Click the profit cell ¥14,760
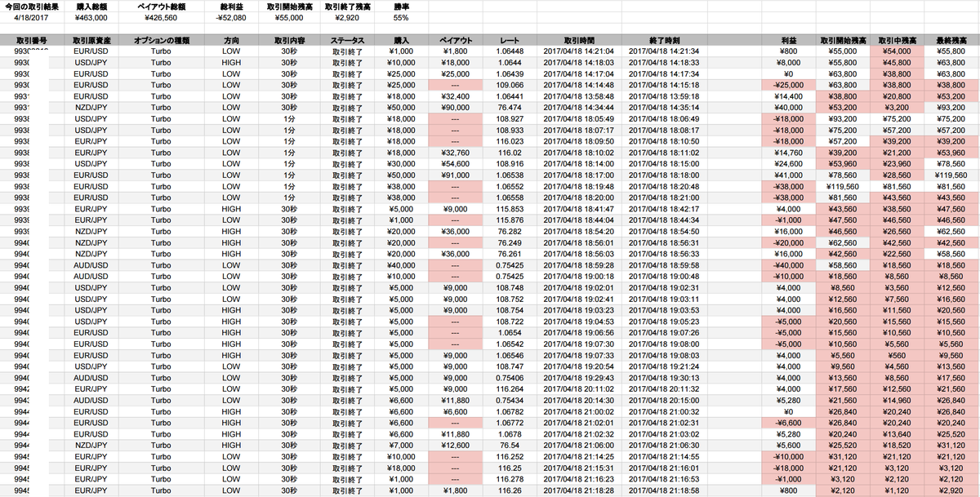This screenshot has width=980, height=497. point(787,152)
